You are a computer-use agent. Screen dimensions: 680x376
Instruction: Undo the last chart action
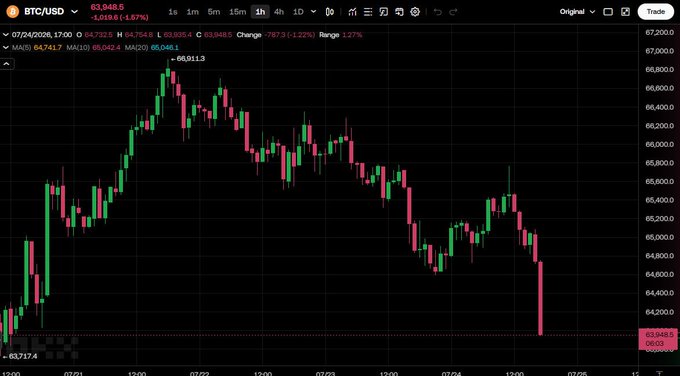click(438, 12)
